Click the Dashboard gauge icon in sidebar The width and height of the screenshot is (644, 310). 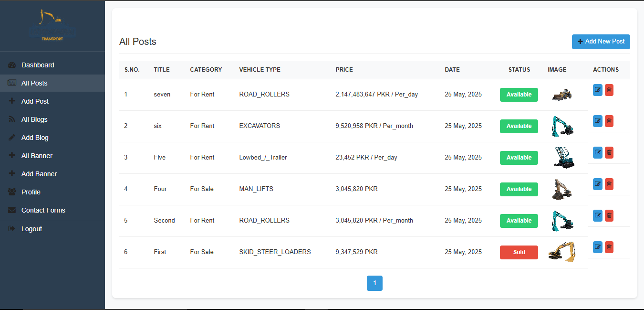[x=12, y=65]
